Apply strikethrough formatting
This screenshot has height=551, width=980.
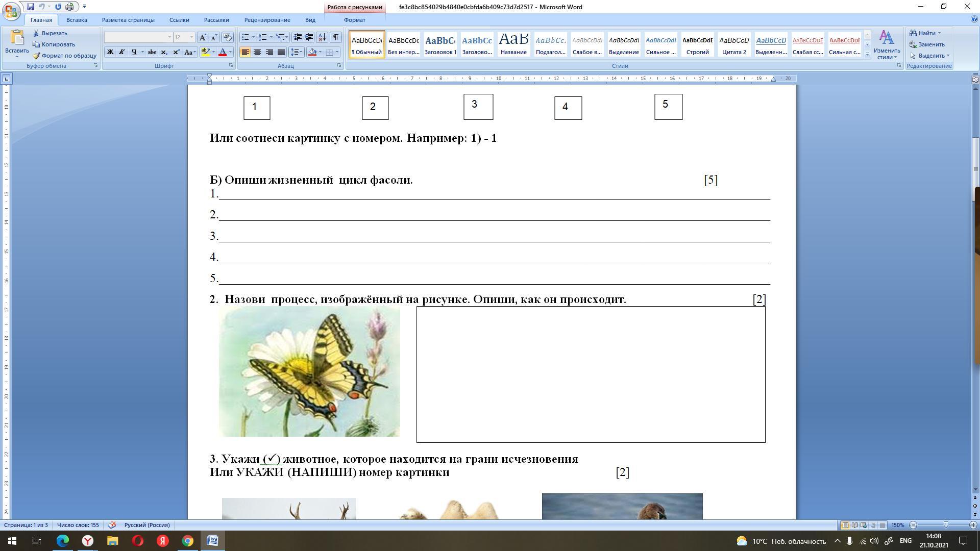coord(152,52)
